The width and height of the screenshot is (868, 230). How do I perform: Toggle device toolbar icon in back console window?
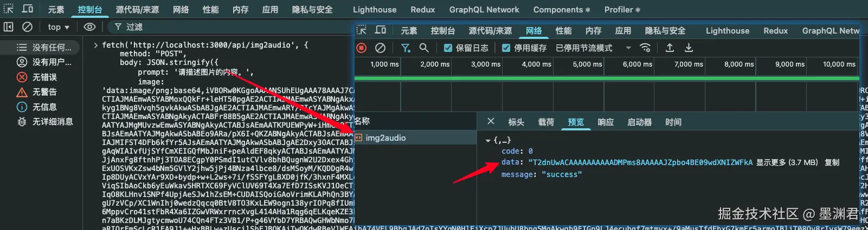point(28,9)
